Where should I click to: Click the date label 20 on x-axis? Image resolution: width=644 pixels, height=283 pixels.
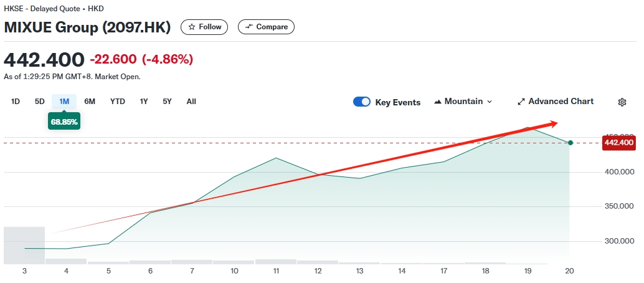click(570, 271)
